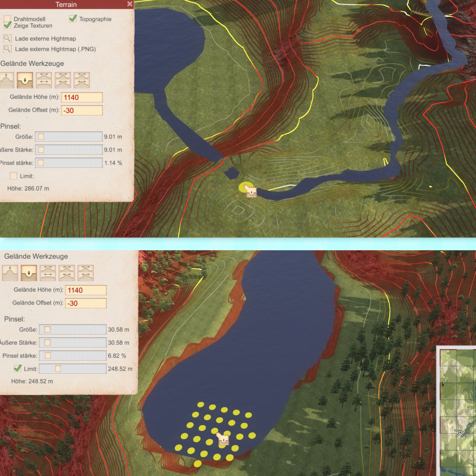Viewport: 476px width, 476px height.
Task: Toggle the Topographie checkbox
Action: click(73, 19)
